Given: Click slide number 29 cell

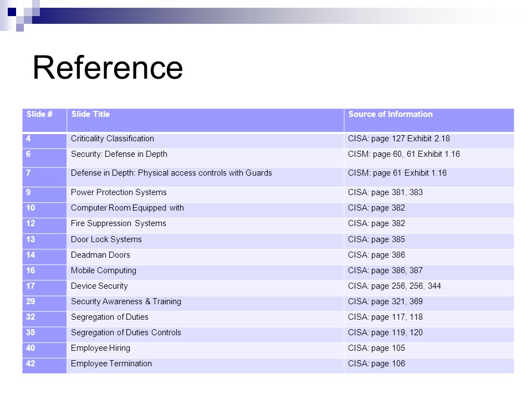Looking at the screenshot, I should [x=44, y=304].
